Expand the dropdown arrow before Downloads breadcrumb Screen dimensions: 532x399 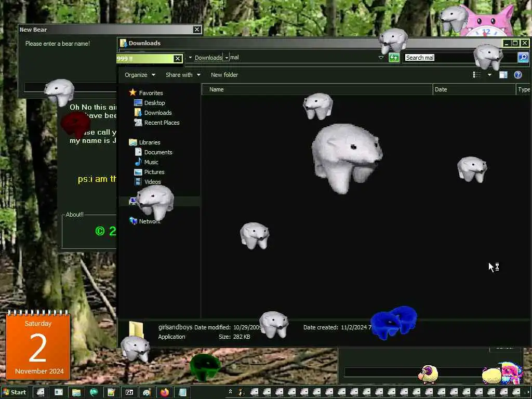pos(190,58)
